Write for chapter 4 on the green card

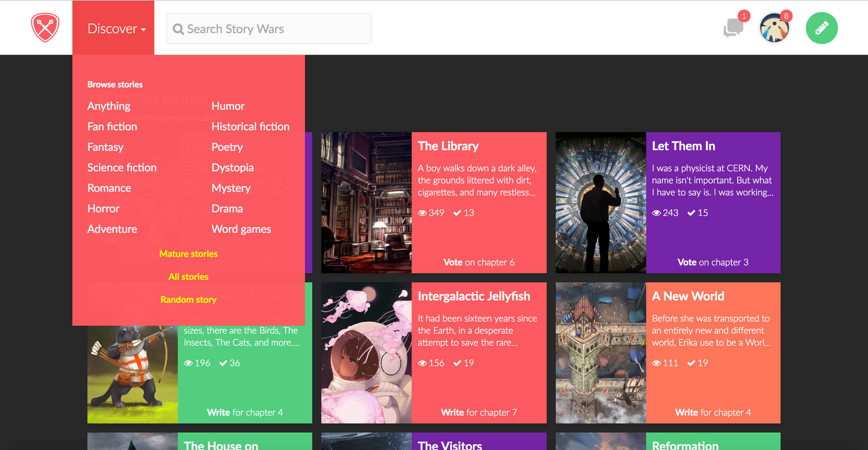(245, 413)
